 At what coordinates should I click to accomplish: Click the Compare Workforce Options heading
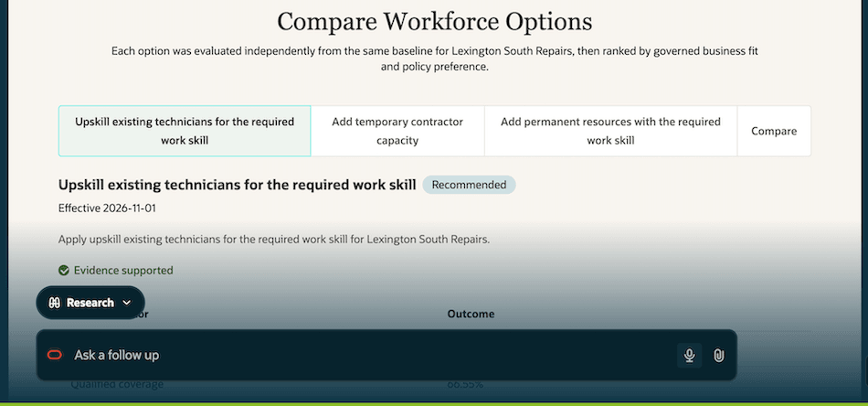click(435, 22)
